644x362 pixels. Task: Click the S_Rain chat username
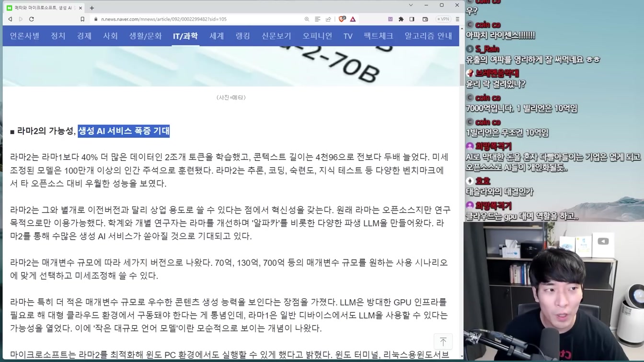coord(487,49)
